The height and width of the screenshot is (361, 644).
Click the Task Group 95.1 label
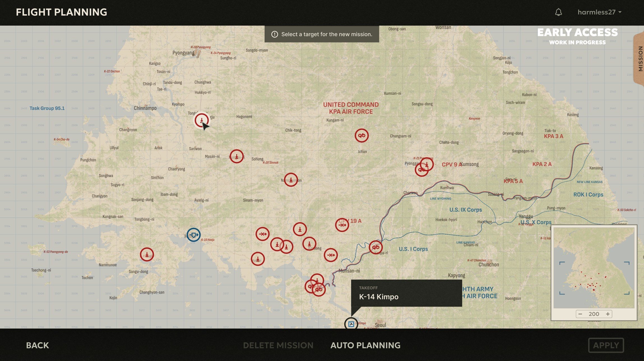(x=47, y=108)
